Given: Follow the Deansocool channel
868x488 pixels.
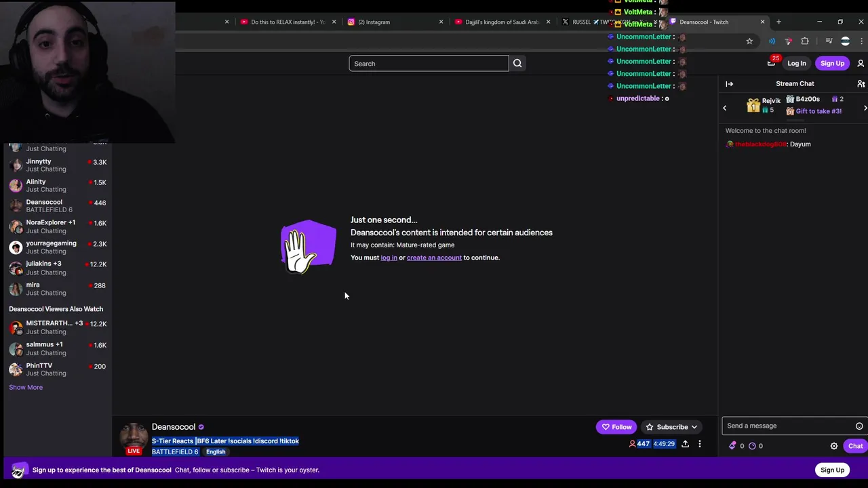Looking at the screenshot, I should [616, 427].
